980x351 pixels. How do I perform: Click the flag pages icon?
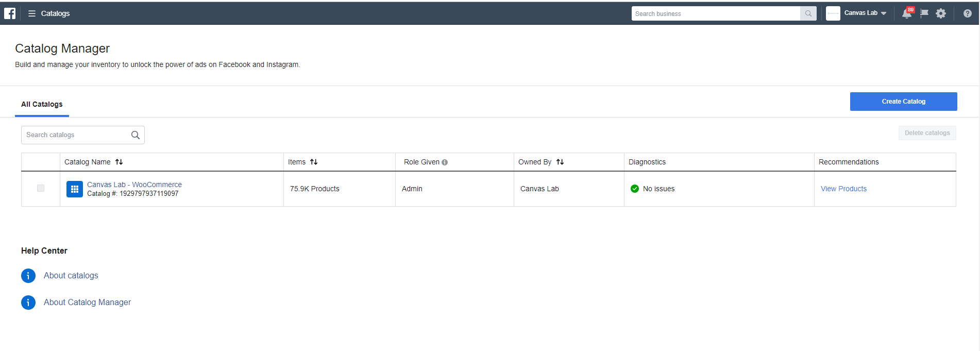click(924, 13)
